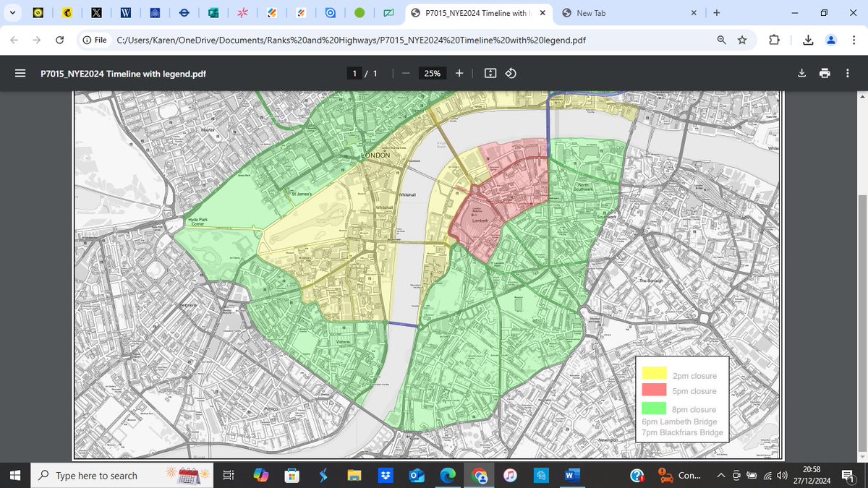868x488 pixels.
Task: Click the 'LONDON' label on the map
Action: coord(376,155)
